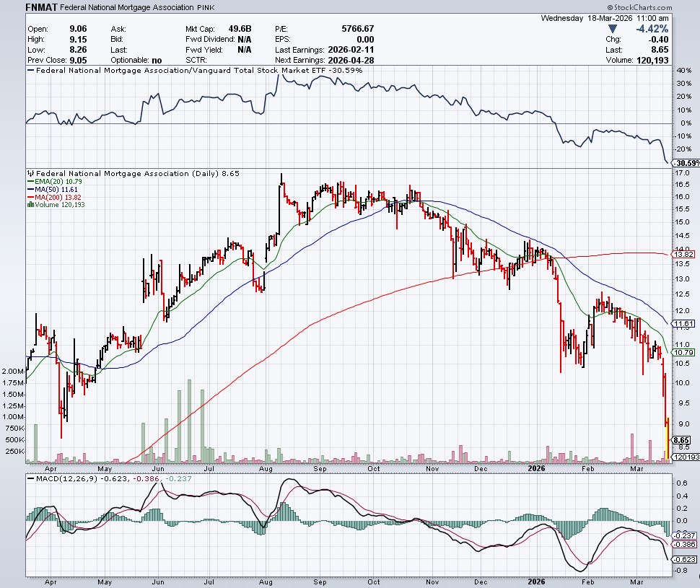The image size is (700, 588).
Task: Click the blue line marker of ratio panel title
Action: (30, 71)
